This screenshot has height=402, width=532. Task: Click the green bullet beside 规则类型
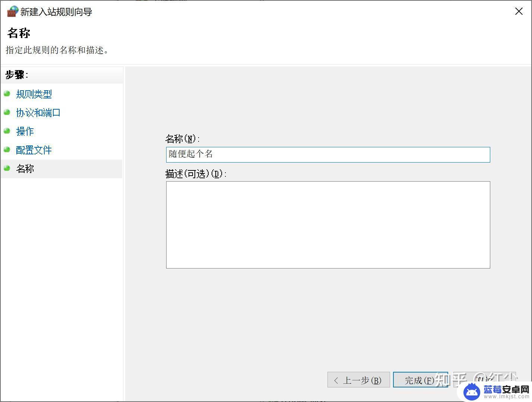point(7,93)
